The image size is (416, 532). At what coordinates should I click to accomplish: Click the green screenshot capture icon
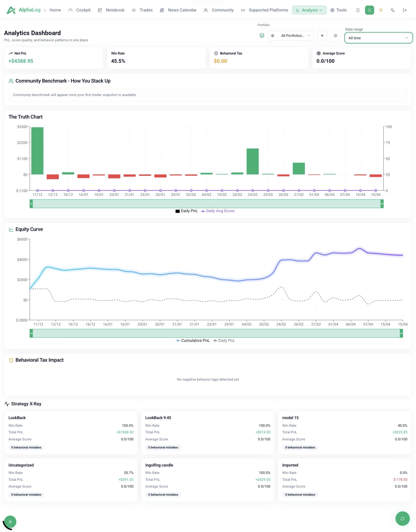(369, 10)
